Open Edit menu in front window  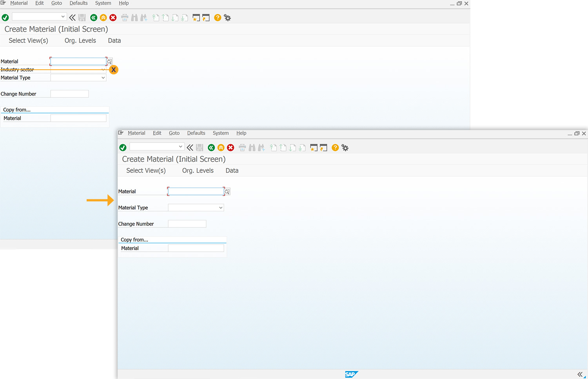pos(157,133)
